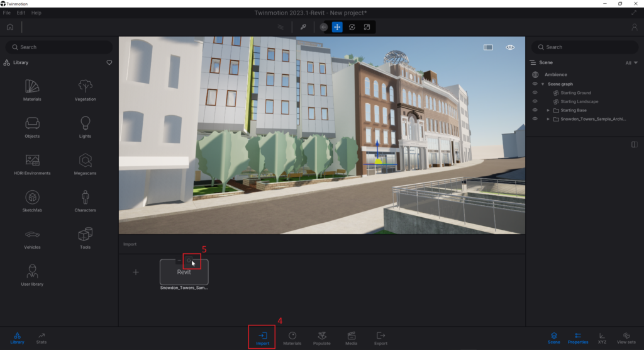Select the Ambience row in Scene panel
This screenshot has height=350, width=644.
(556, 74)
